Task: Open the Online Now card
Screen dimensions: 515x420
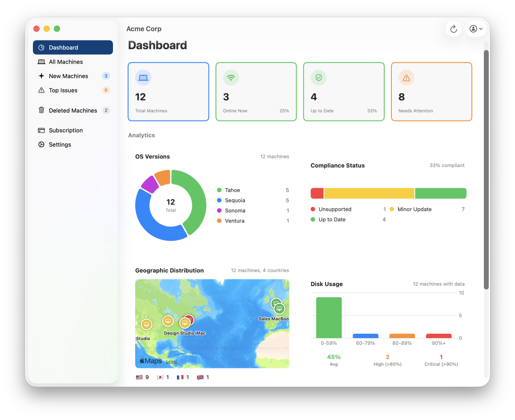Action: (256, 92)
